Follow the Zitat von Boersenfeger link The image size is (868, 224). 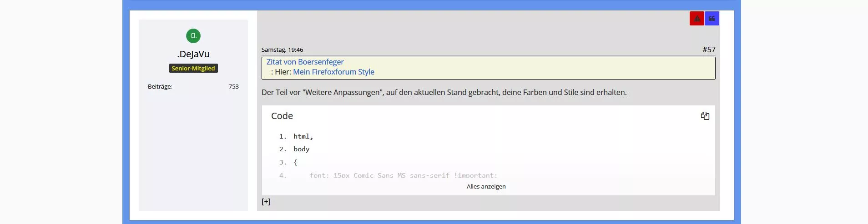[x=305, y=62]
